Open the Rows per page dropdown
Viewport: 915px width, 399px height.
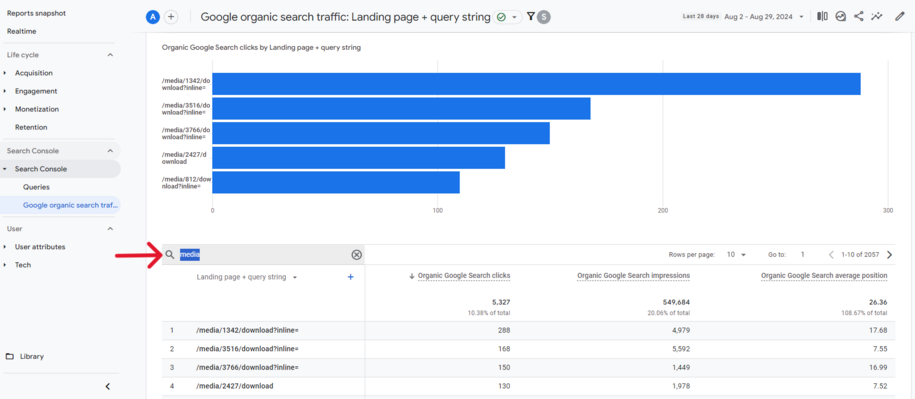(736, 255)
